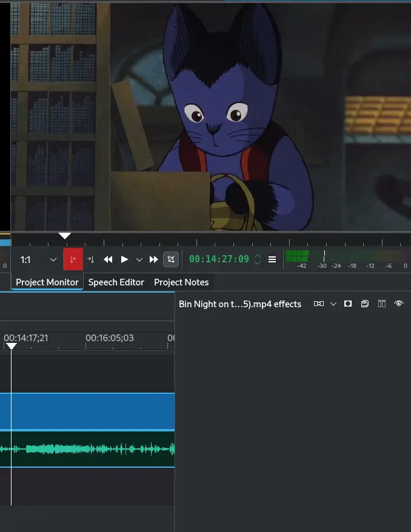Viewport: 411px width, 532px height.
Task: Click timeline ruler at 00:16:05;03
Action: (x=109, y=338)
